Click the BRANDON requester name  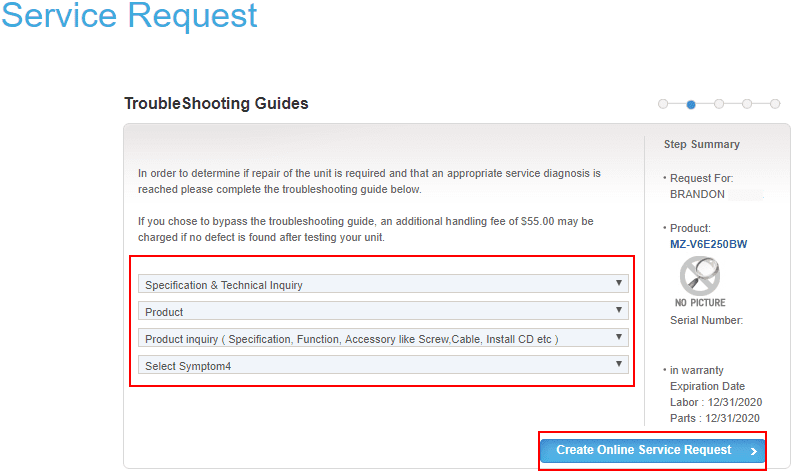click(697, 194)
